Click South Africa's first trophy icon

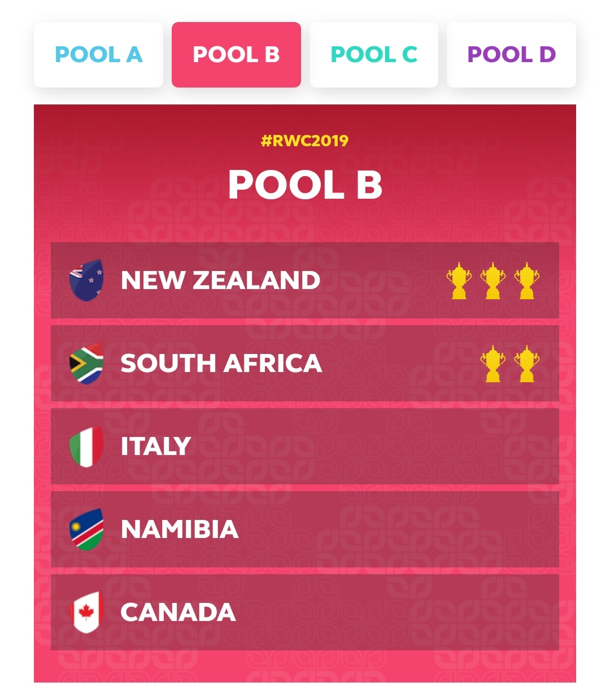[493, 364]
